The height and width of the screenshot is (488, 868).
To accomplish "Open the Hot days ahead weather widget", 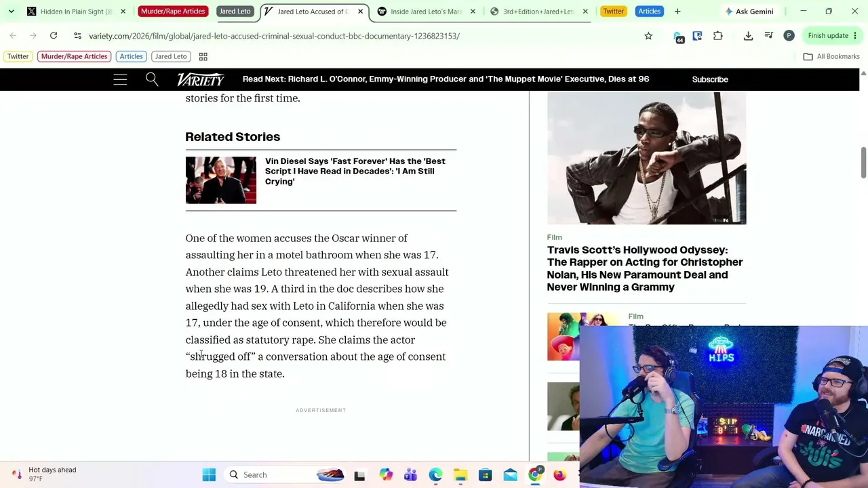I will point(45,474).
